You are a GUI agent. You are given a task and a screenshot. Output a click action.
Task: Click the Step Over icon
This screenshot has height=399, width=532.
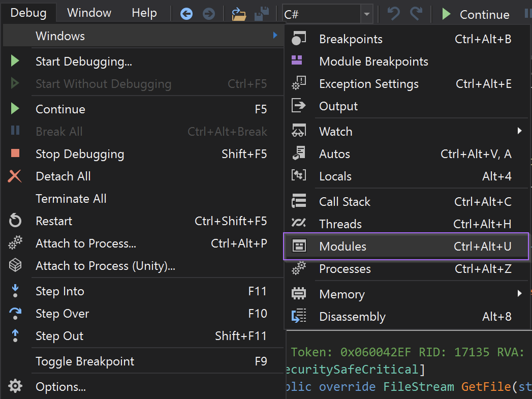point(15,314)
